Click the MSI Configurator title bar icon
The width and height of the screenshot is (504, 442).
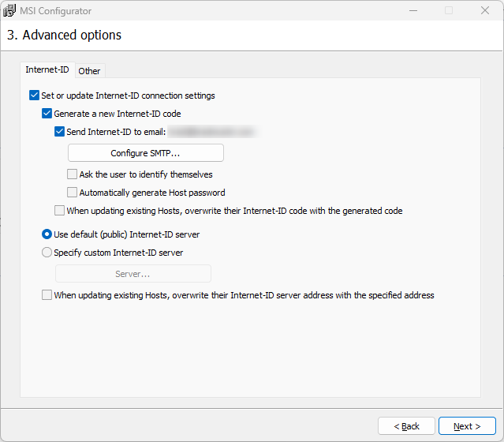tap(9, 11)
